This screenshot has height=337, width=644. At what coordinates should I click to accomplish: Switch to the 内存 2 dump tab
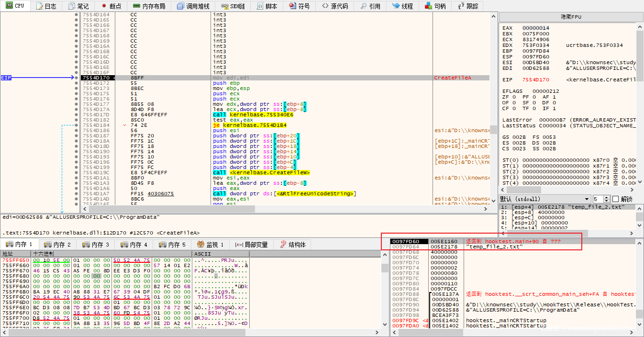pos(57,245)
